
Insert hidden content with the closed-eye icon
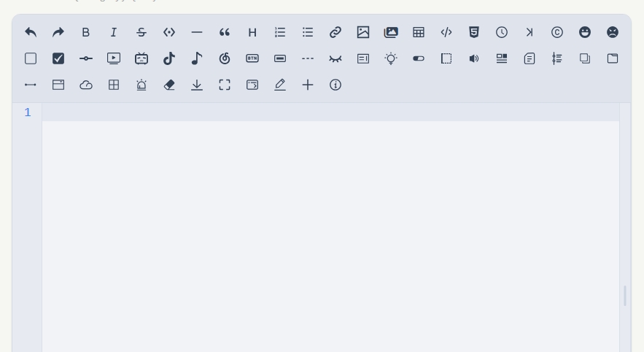point(335,59)
